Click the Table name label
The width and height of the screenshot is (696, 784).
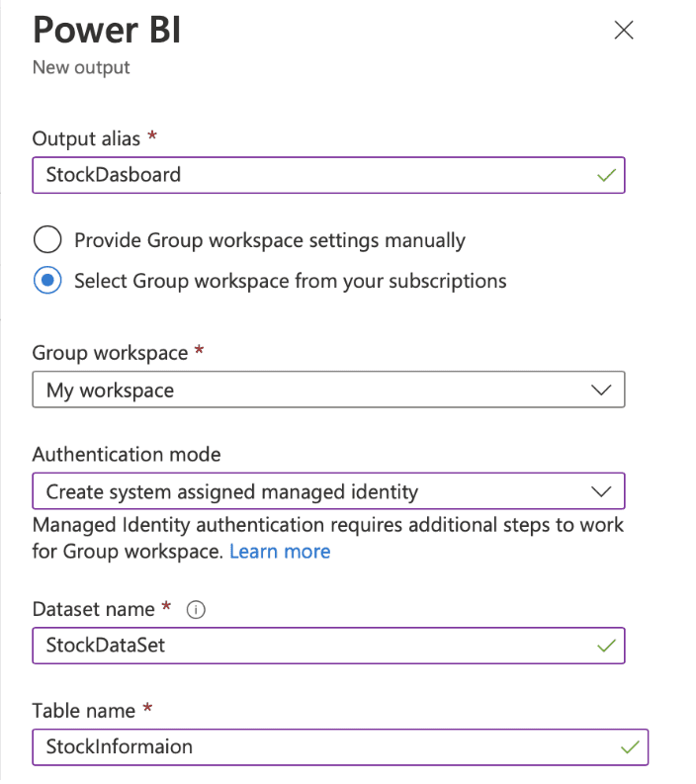[83, 711]
